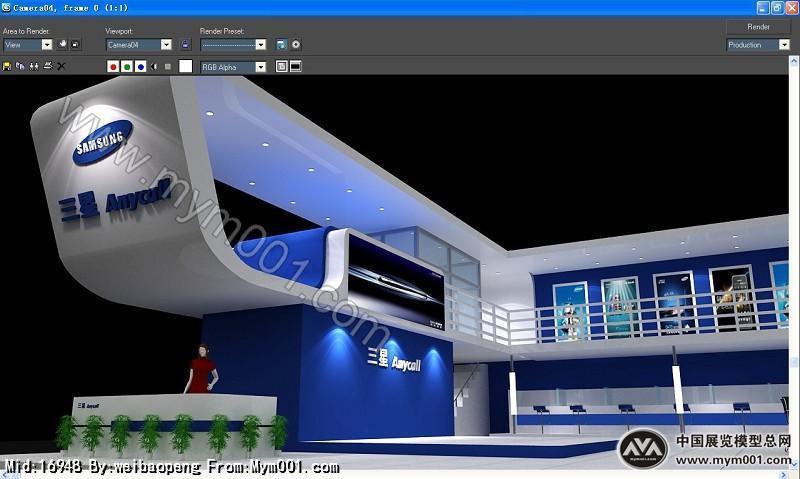Screen dimensions: 800x479
Task: Click the Render button
Action: (758, 27)
